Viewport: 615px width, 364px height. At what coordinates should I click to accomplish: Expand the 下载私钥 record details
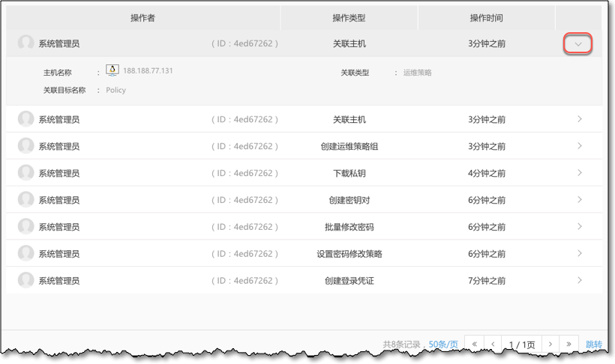[579, 173]
